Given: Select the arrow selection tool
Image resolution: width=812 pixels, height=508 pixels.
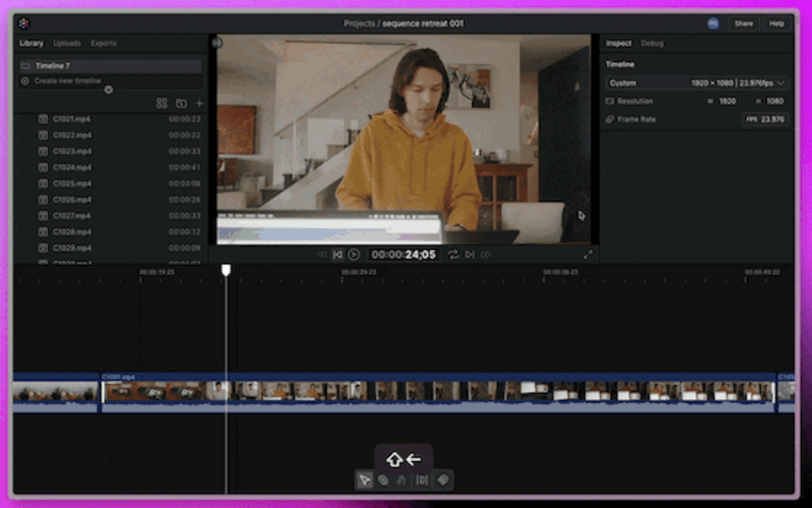Looking at the screenshot, I should (x=365, y=480).
